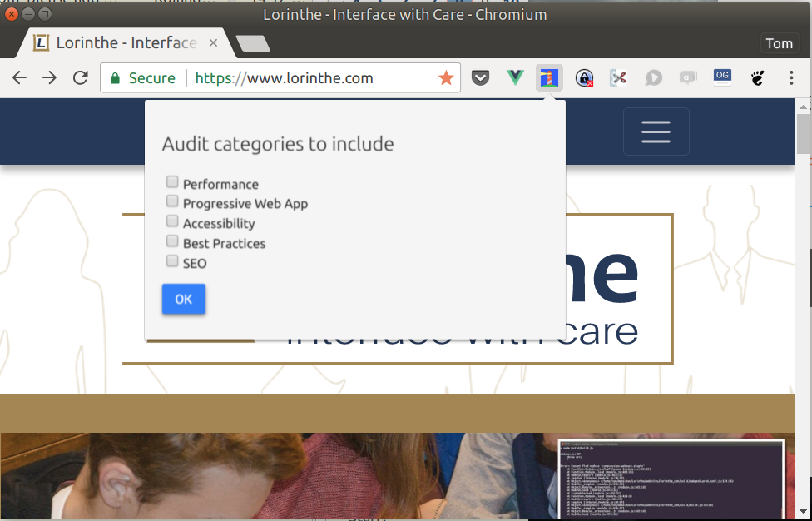Click the scissors extension icon
This screenshot has width=812, height=521.
click(x=619, y=78)
